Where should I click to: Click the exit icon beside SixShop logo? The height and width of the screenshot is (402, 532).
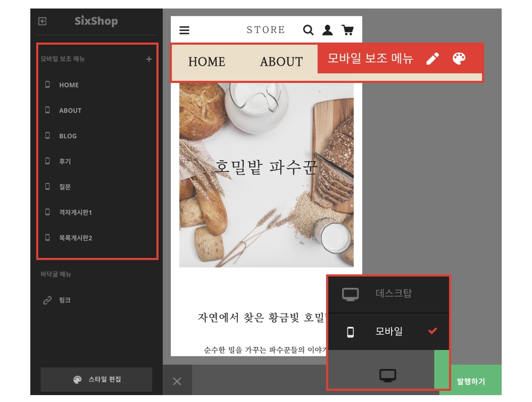pyautogui.click(x=43, y=21)
